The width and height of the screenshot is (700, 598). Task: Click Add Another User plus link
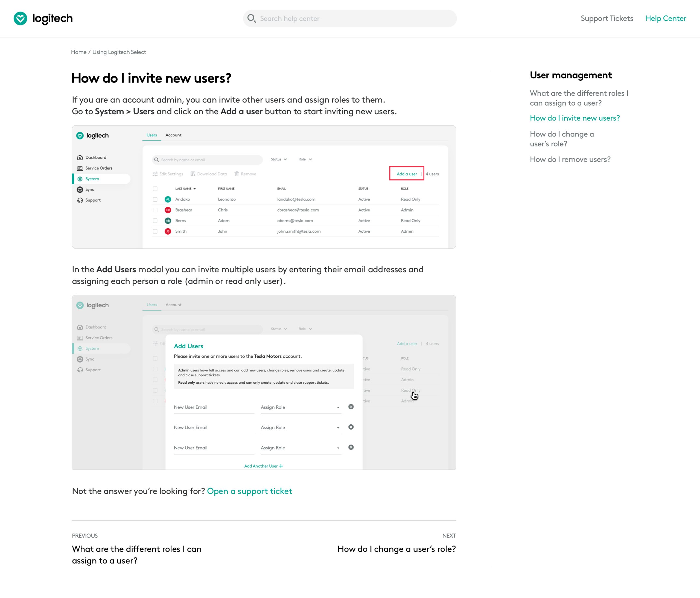pos(264,466)
